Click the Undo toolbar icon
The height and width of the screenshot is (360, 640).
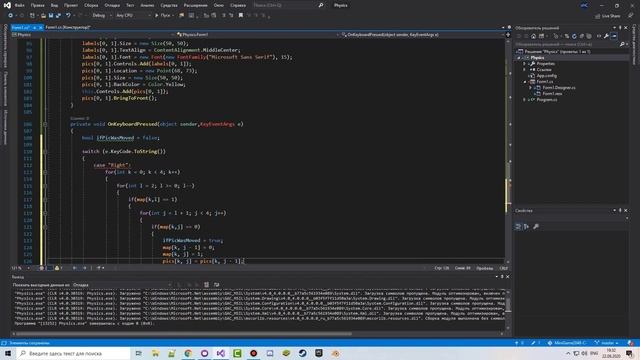click(68, 15)
